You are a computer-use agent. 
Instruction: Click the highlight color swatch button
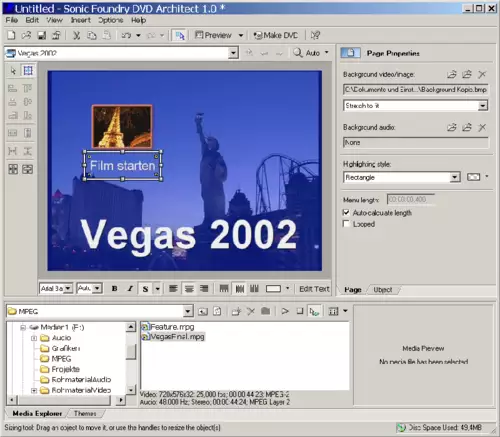tap(474, 177)
